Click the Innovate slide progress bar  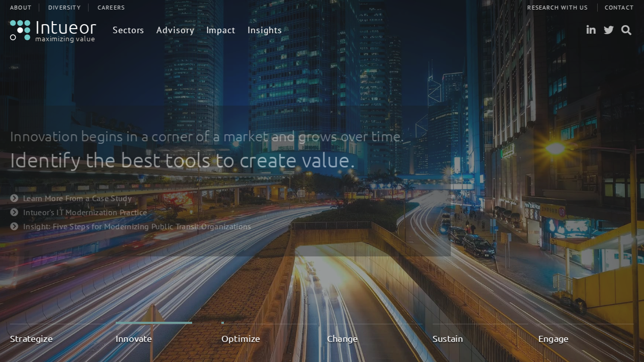coord(154,323)
